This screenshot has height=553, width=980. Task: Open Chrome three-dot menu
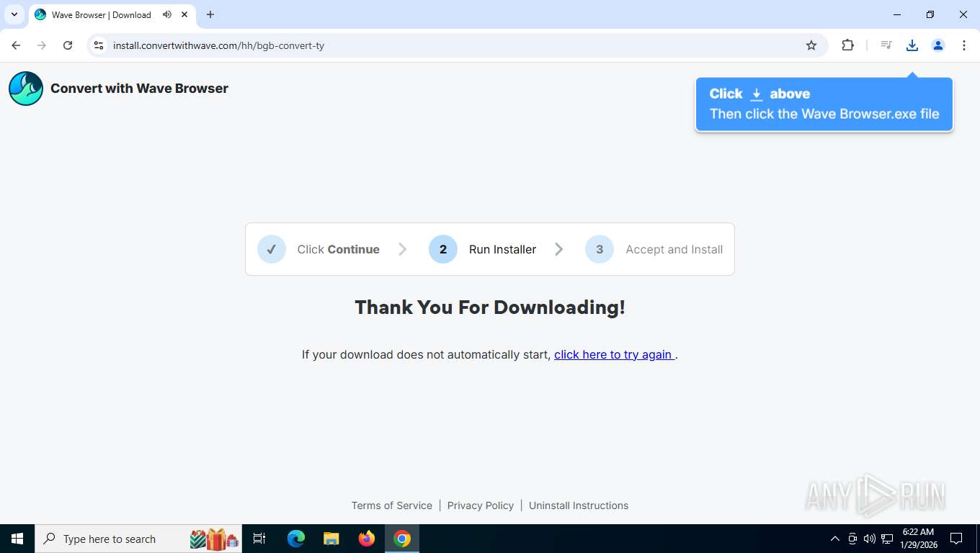click(964, 45)
